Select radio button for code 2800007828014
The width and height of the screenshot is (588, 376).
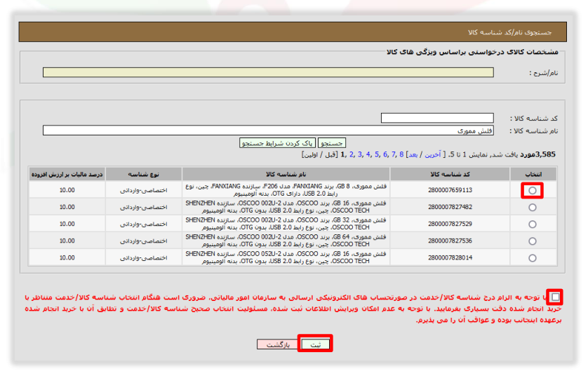532,258
